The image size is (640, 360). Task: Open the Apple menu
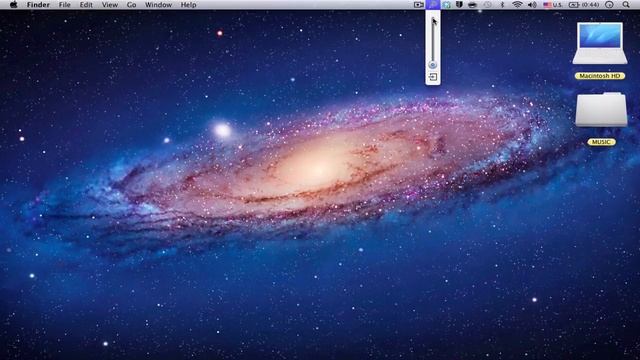point(13,5)
